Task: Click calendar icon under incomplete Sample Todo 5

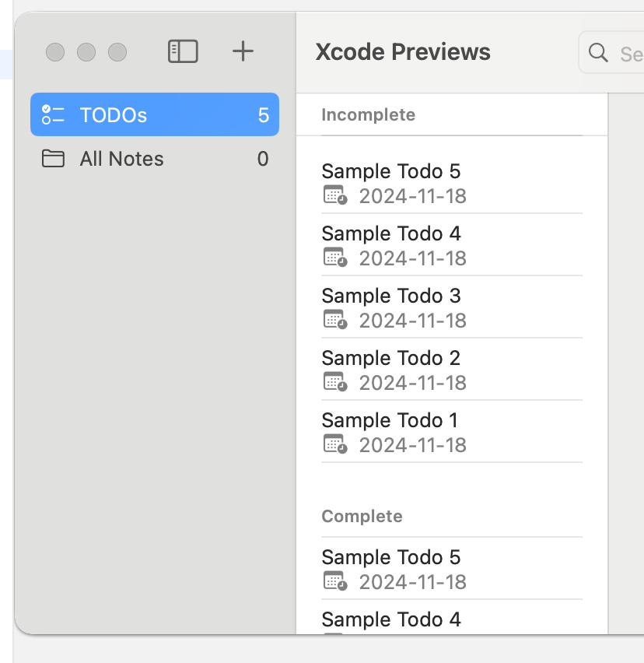Action: pyautogui.click(x=334, y=195)
